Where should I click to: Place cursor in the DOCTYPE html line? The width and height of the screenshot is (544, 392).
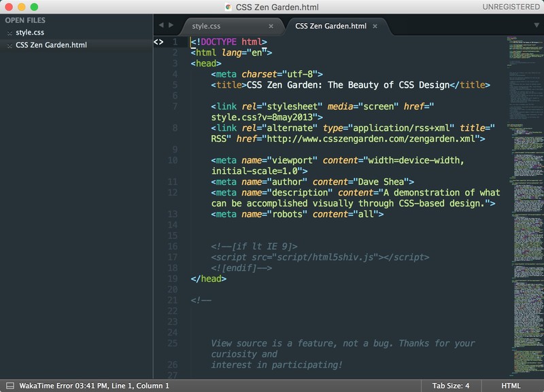pyautogui.click(x=229, y=42)
